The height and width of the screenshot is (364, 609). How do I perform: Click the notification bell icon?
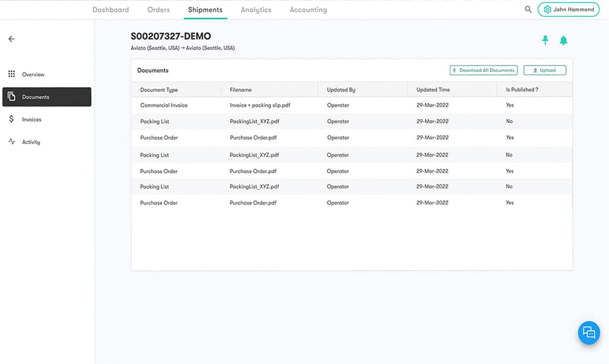tap(563, 41)
